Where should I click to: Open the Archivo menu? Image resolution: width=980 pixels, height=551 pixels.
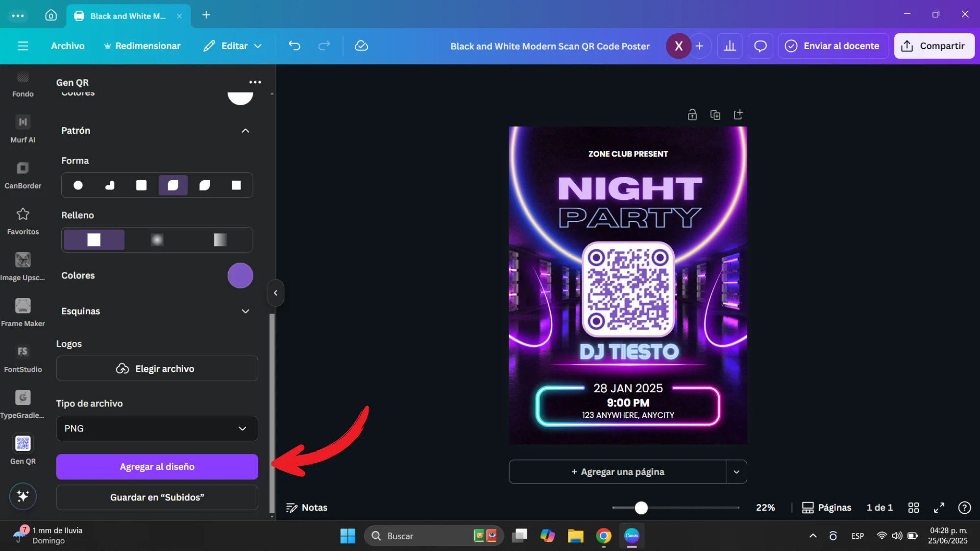click(x=68, y=46)
